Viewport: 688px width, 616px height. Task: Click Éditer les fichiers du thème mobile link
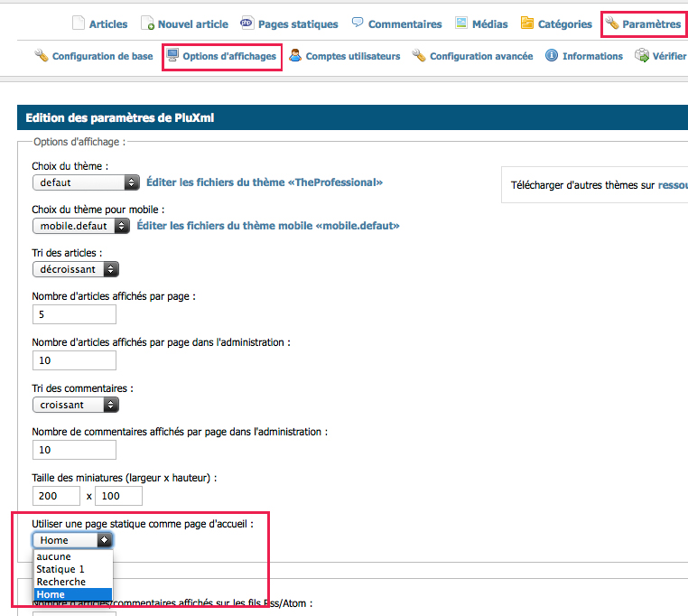(268, 226)
